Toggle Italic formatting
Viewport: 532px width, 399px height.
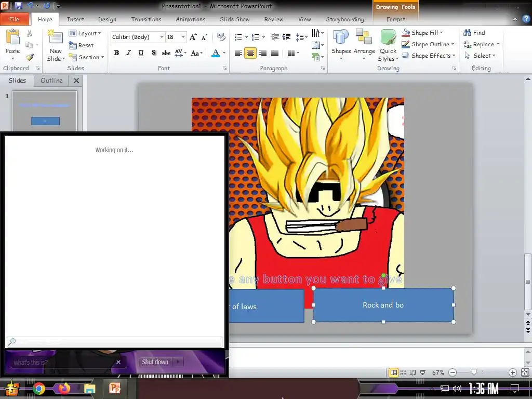(x=129, y=53)
